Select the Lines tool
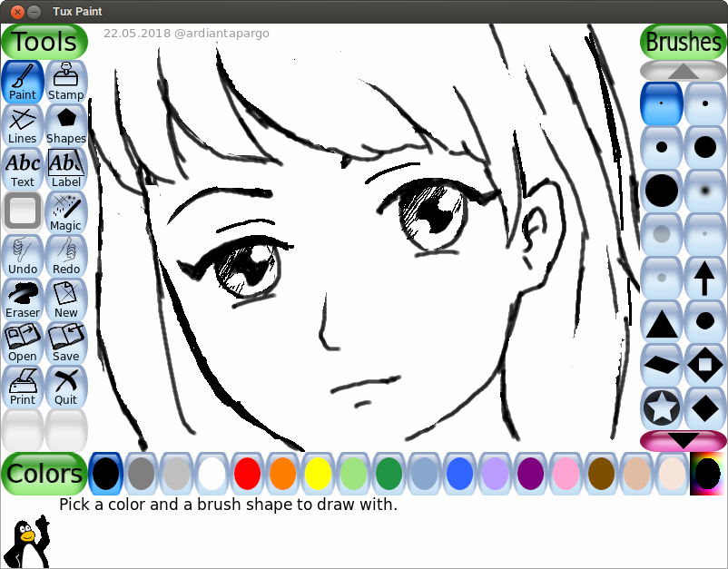 pos(23,124)
